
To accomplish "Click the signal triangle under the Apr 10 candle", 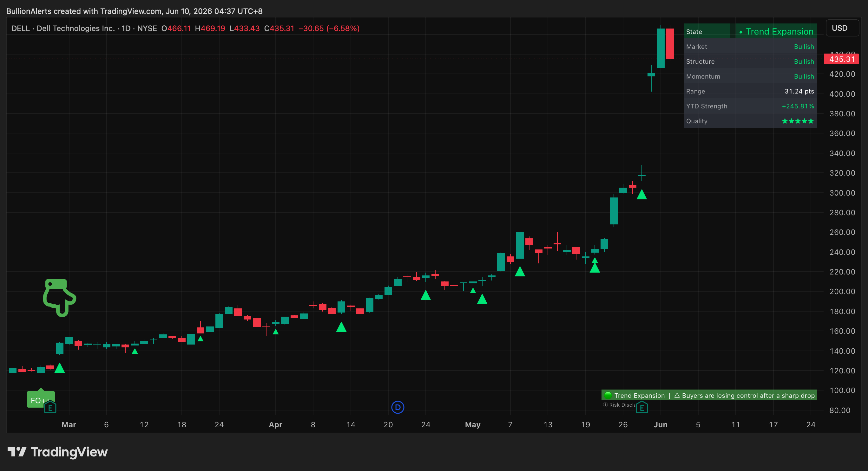I will (341, 327).
